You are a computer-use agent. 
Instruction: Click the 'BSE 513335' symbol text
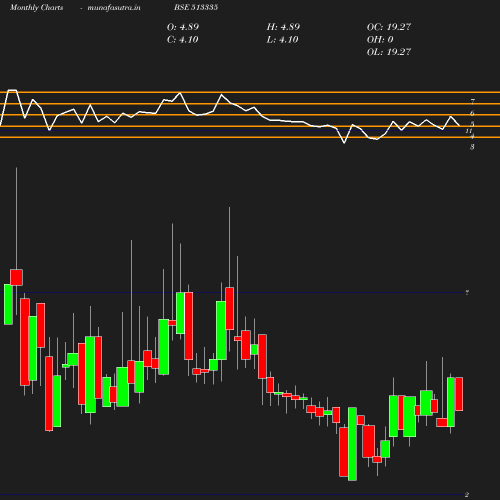196,7
